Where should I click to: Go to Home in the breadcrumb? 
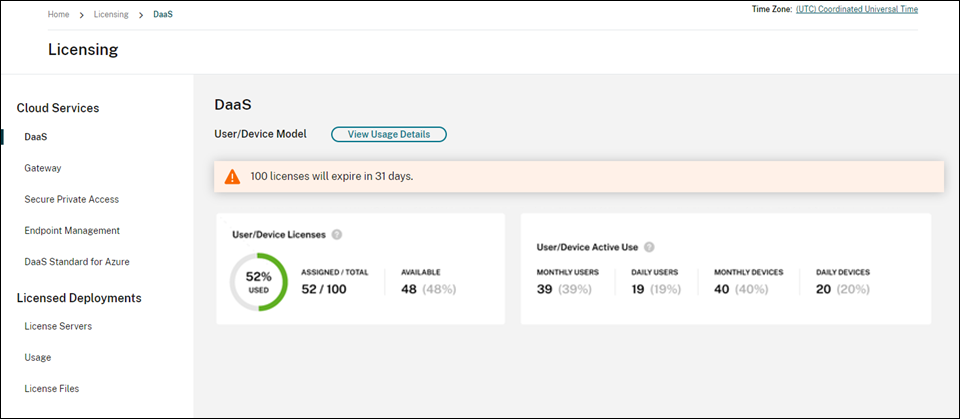[58, 15]
